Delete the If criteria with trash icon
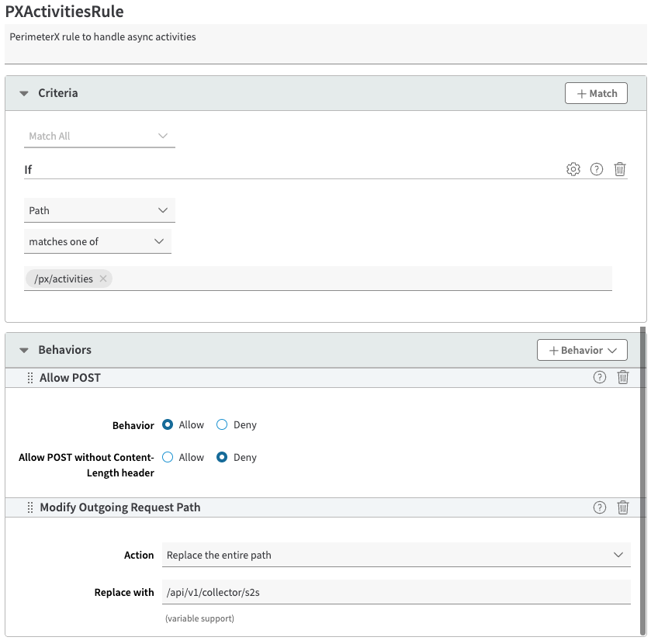 point(620,169)
